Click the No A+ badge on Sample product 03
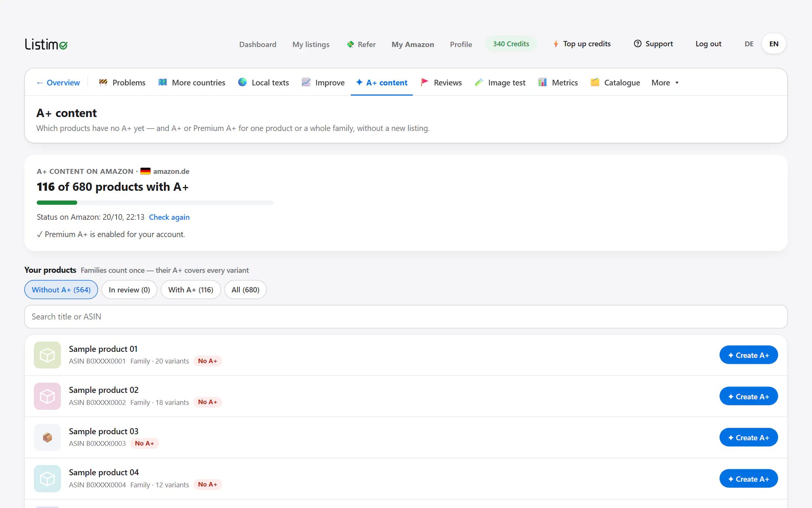The image size is (812, 508). click(x=144, y=443)
